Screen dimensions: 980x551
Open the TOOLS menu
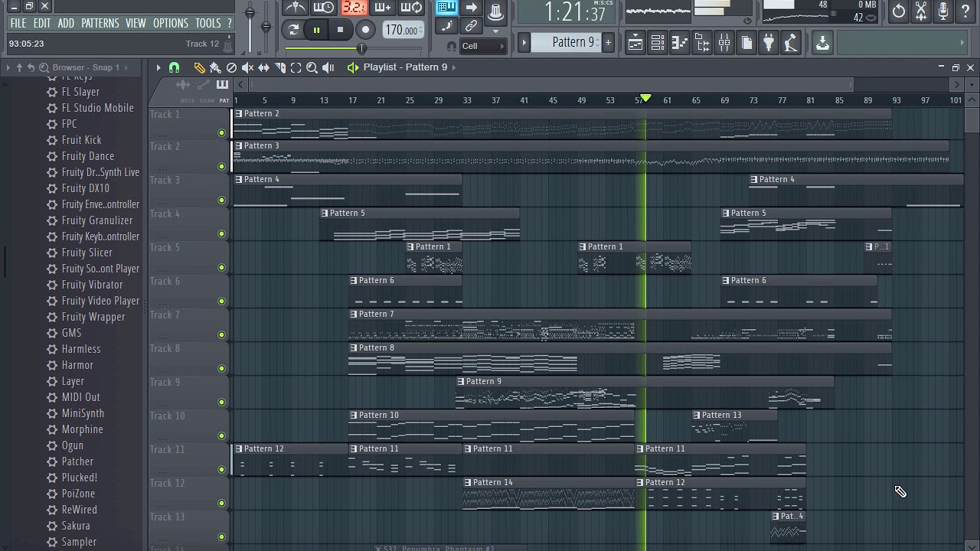pos(207,23)
